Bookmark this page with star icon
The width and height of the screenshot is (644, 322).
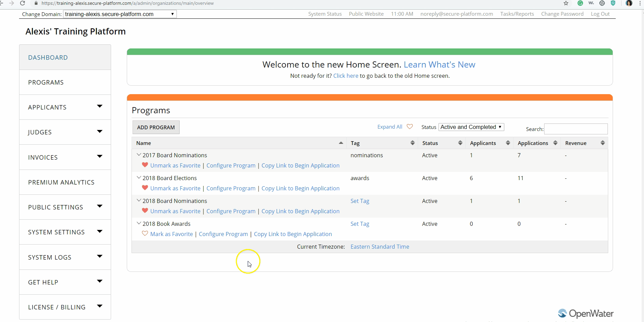[x=566, y=3]
